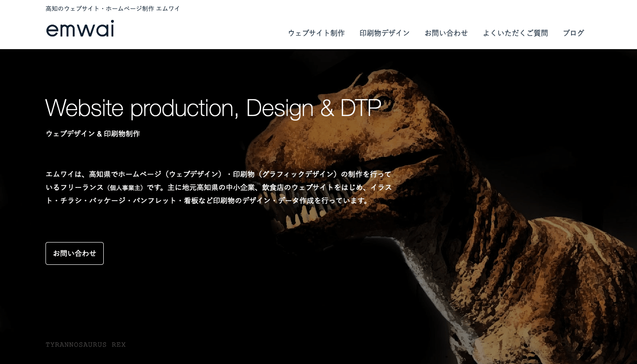
Task: Open the ウェブサイト制作 menu item
Action: click(316, 33)
